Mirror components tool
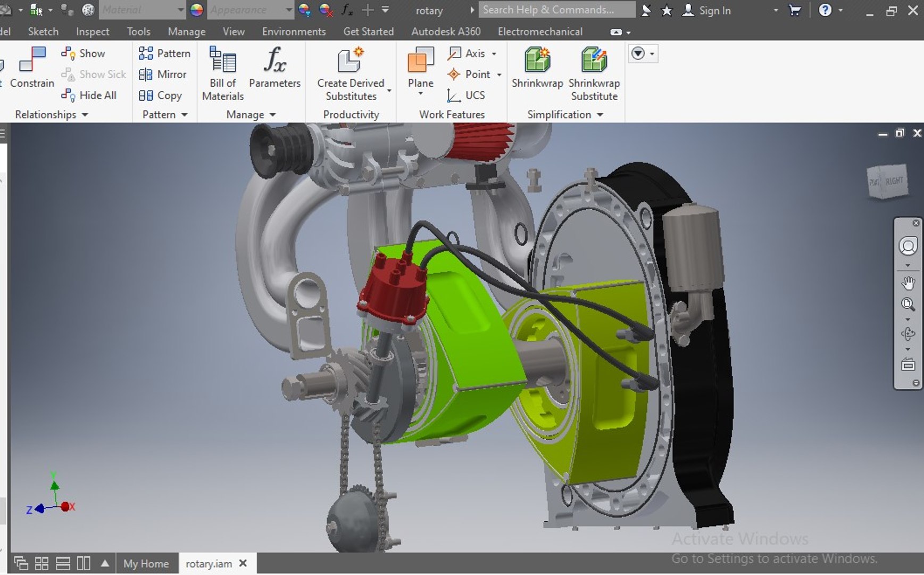Image resolution: width=924 pixels, height=575 pixels. (x=162, y=75)
